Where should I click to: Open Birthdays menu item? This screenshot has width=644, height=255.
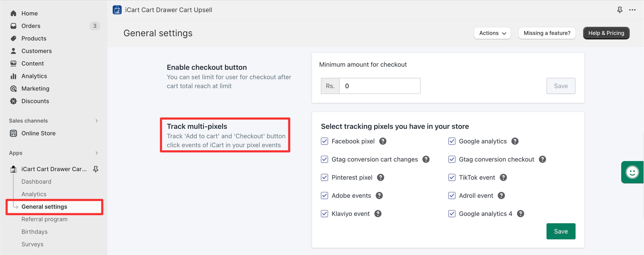point(34,232)
